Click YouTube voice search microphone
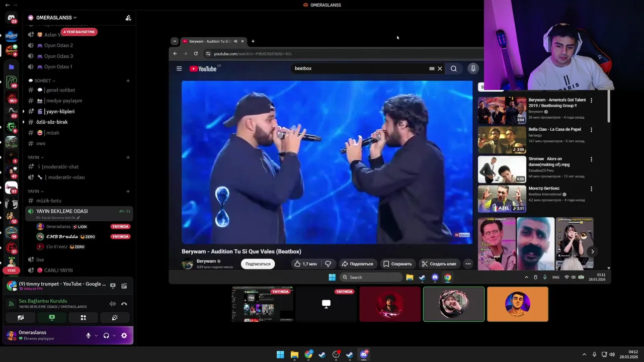The height and width of the screenshot is (362, 644). (x=473, y=68)
